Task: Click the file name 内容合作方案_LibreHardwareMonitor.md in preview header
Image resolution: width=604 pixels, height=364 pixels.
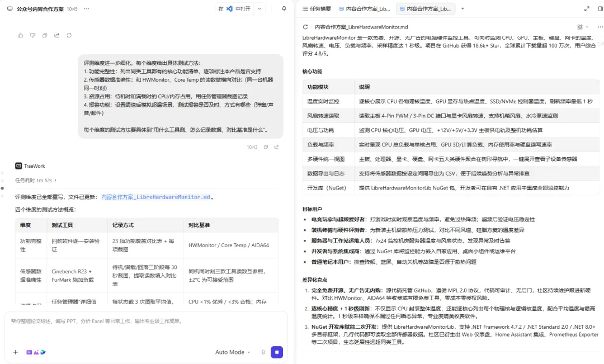Action: [x=361, y=27]
